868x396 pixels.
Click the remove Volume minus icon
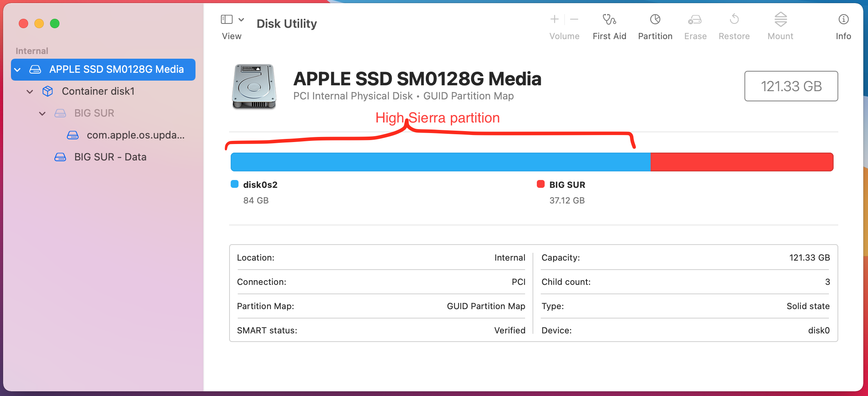pyautogui.click(x=574, y=19)
